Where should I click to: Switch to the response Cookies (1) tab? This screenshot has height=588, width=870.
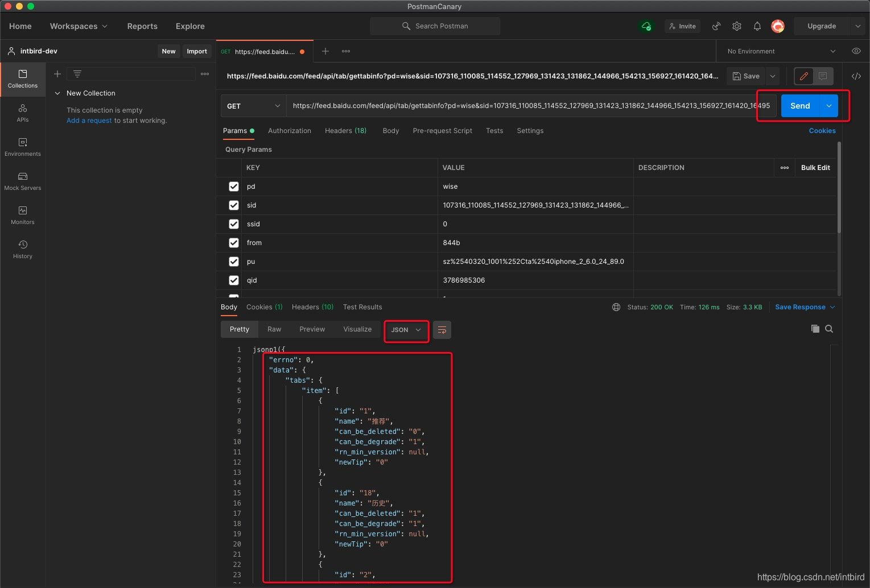(x=265, y=307)
